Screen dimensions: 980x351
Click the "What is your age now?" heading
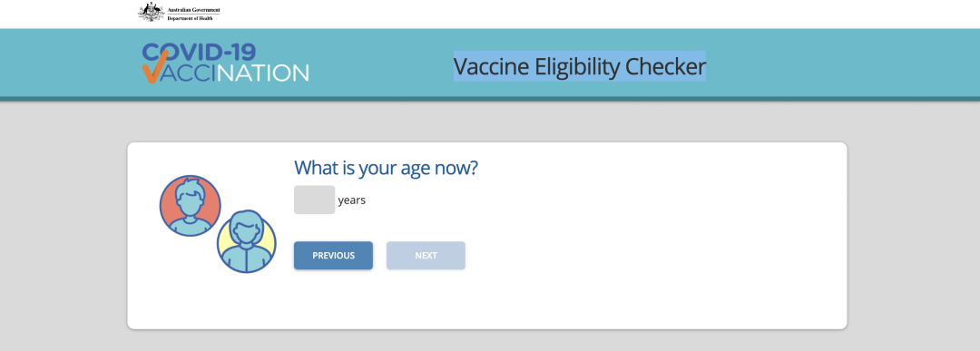tap(386, 168)
